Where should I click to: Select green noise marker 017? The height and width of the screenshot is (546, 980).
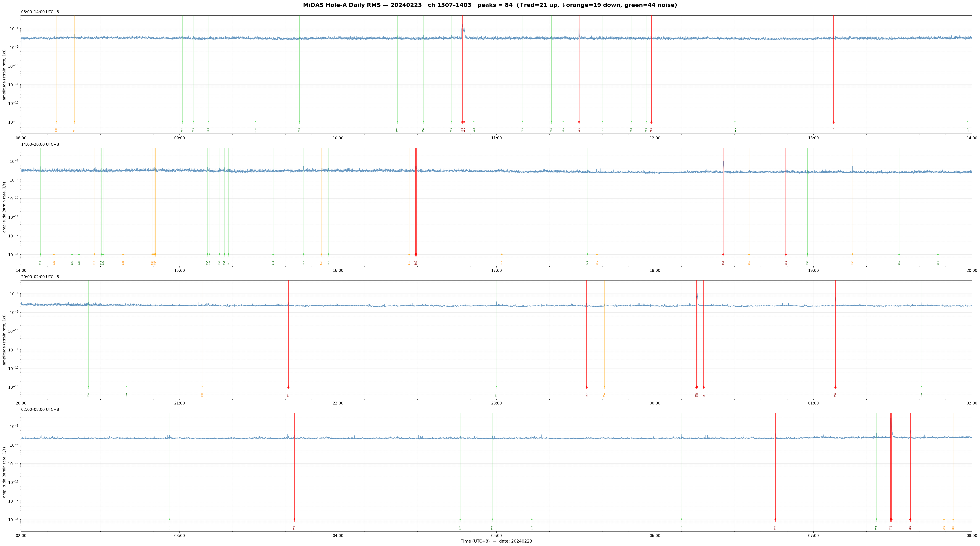[603, 122]
